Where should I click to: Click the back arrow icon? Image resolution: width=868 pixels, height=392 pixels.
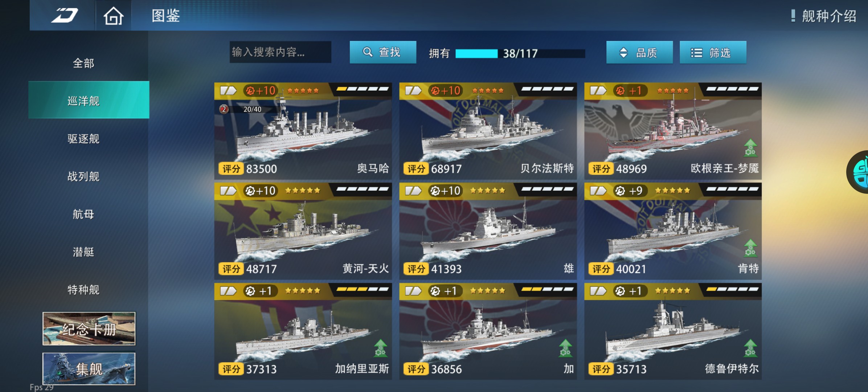pos(64,15)
